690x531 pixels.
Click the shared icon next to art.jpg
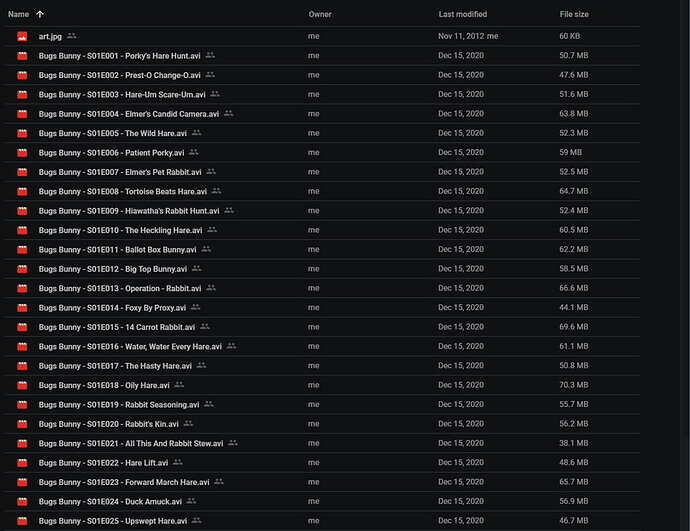72,36
